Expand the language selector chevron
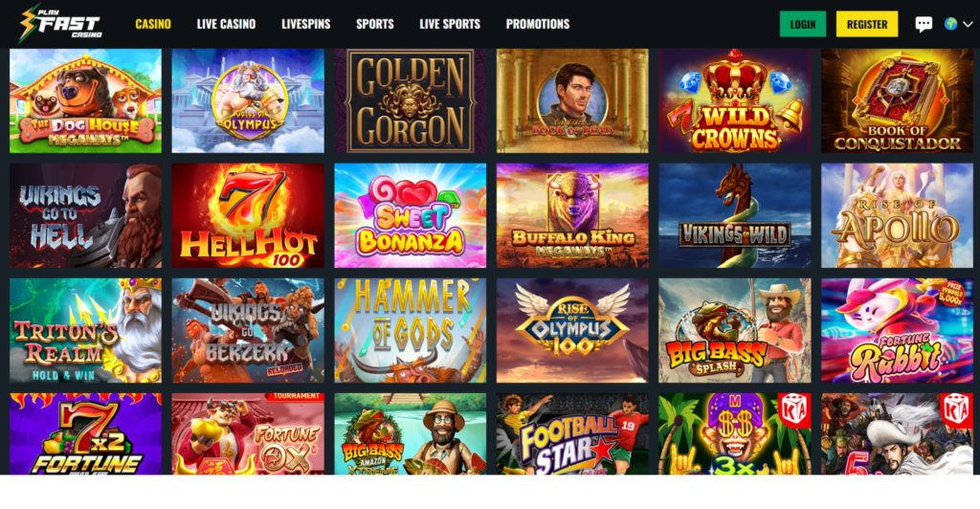The height and width of the screenshot is (509, 980). click(x=968, y=24)
